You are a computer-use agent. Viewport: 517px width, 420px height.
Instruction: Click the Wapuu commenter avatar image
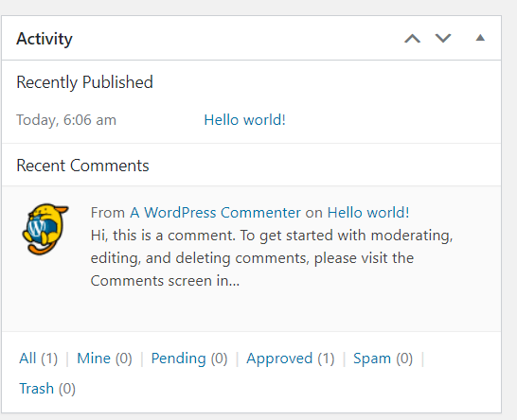[45, 229]
